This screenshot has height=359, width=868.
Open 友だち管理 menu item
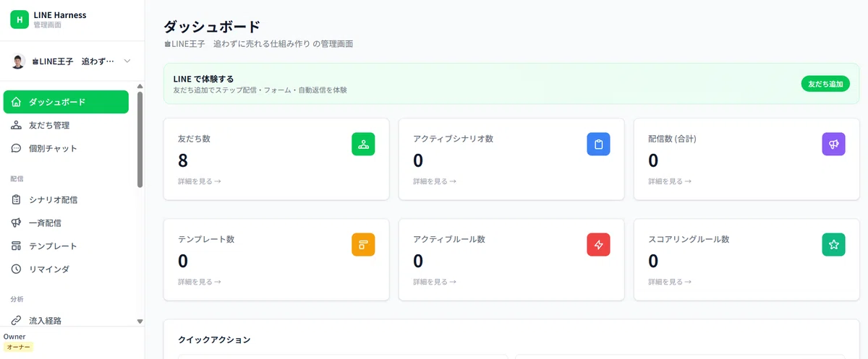pyautogui.click(x=66, y=125)
